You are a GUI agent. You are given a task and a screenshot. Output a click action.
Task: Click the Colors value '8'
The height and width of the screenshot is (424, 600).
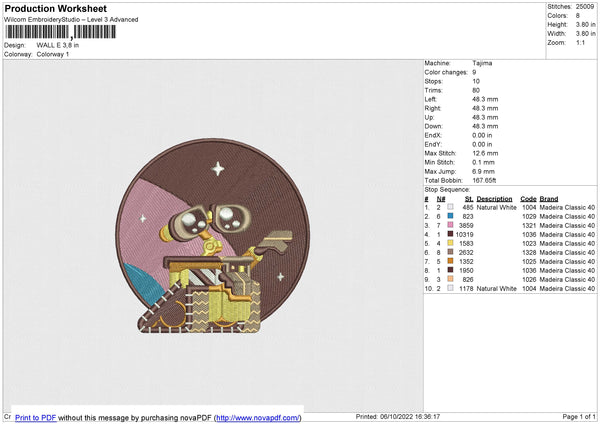(578, 16)
